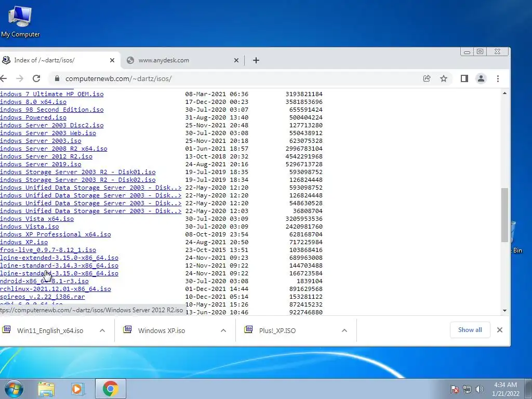Screen dimensions: 532x399
Task: Open My Computer desktop icon
Action: point(20,22)
